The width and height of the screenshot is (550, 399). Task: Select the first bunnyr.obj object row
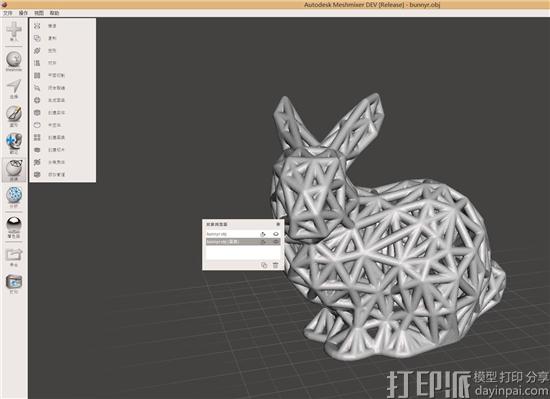pos(243,234)
